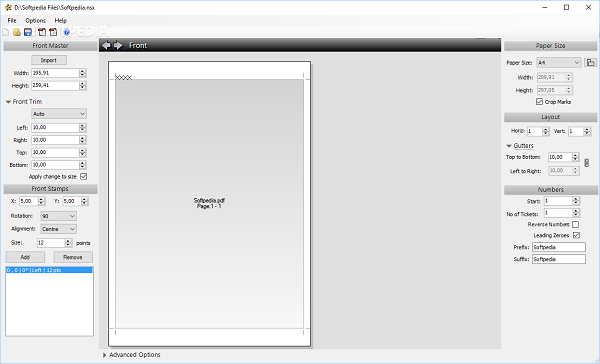Click the Prefix text field
This screenshot has height=364, width=600.
[559, 247]
